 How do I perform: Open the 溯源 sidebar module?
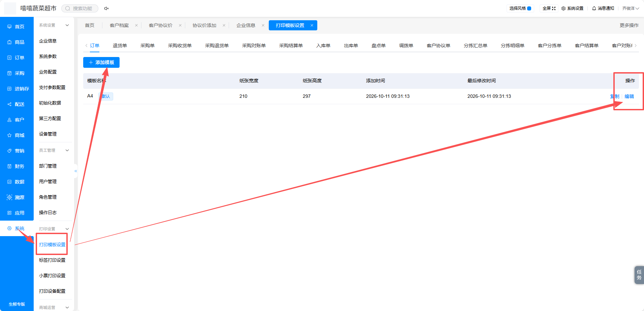point(17,197)
